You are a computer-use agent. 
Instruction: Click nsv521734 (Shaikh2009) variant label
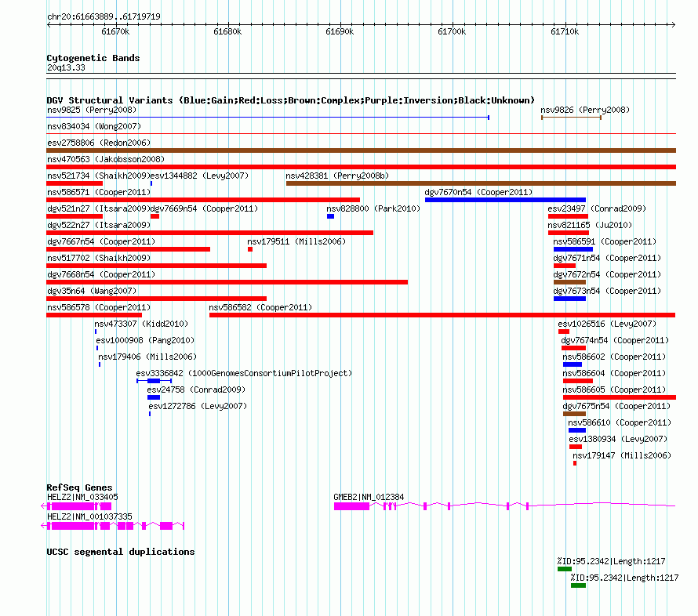98,176
